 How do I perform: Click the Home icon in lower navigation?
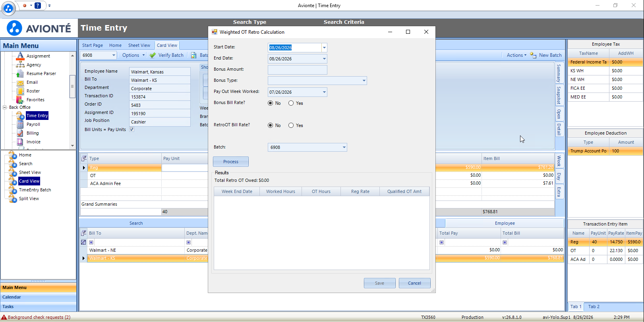(13, 155)
